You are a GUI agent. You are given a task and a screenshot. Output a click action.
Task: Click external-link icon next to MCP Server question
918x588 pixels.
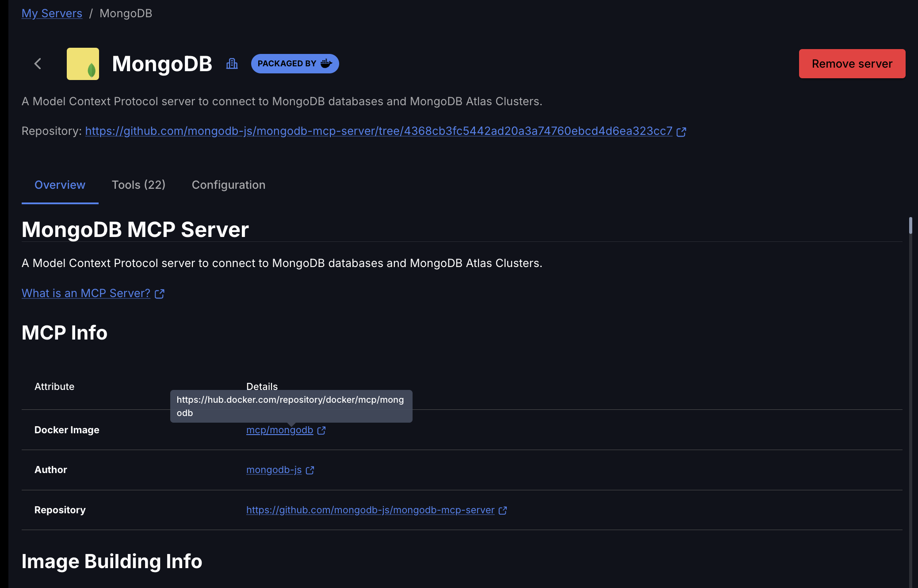click(160, 294)
